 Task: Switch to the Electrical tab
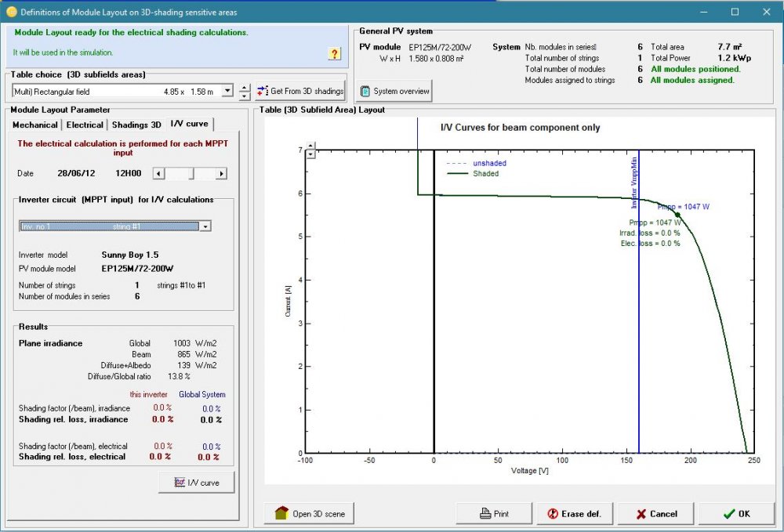point(85,125)
